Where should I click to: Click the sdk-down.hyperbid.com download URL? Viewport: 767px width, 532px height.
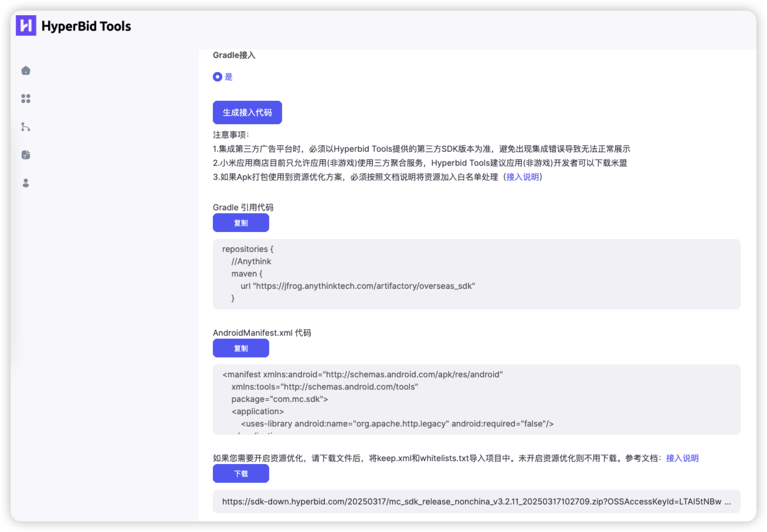[x=477, y=502]
